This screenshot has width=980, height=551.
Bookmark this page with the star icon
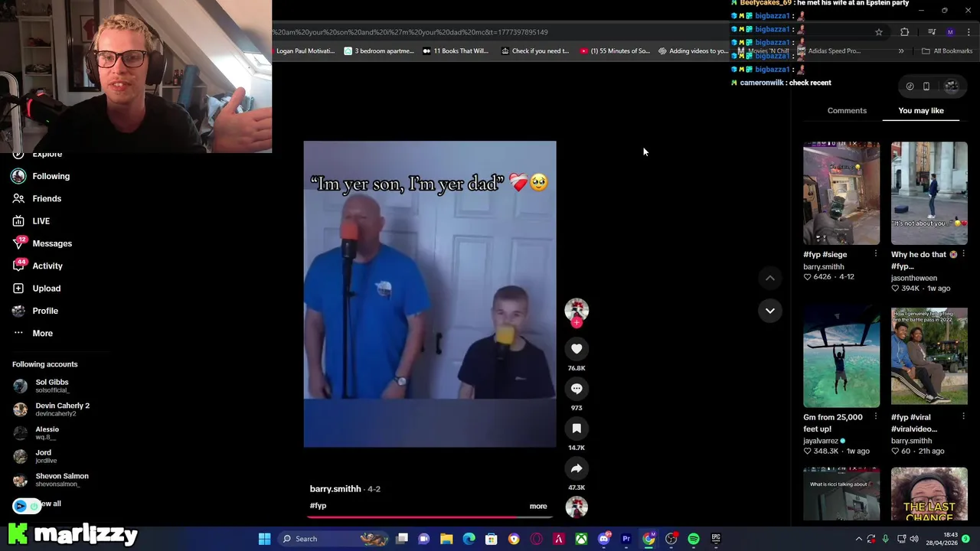coord(879,32)
